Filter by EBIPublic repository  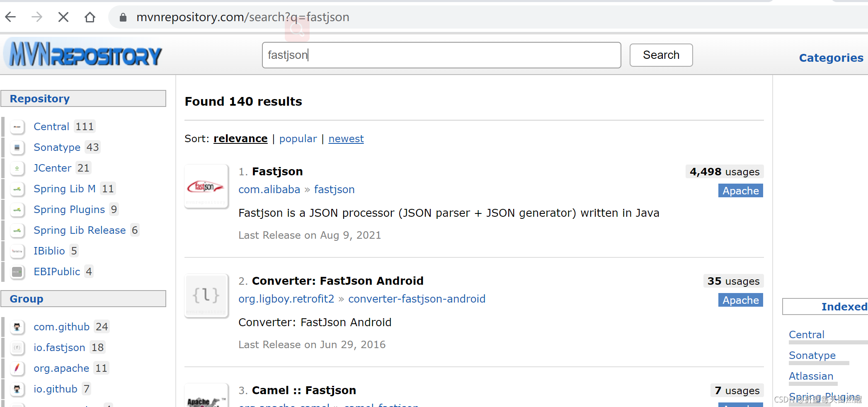pos(57,271)
